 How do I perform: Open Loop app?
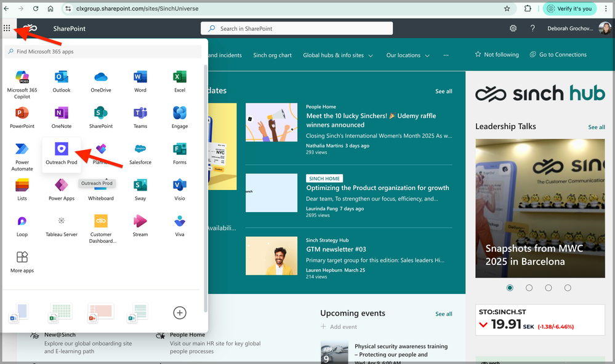pos(22,226)
